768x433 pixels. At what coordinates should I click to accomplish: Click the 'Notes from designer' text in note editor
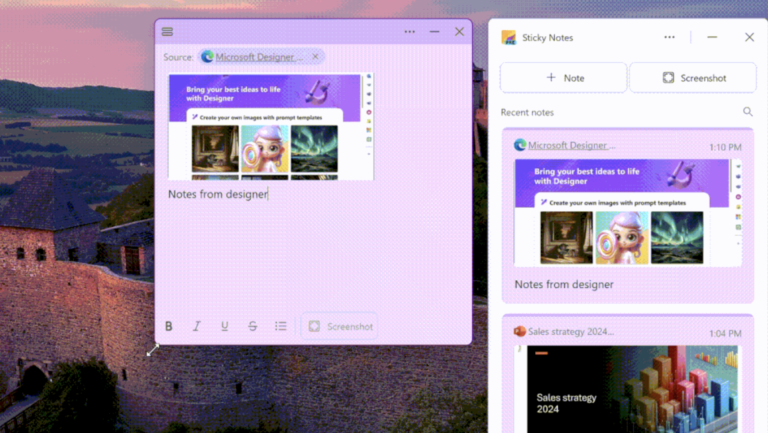(x=218, y=194)
